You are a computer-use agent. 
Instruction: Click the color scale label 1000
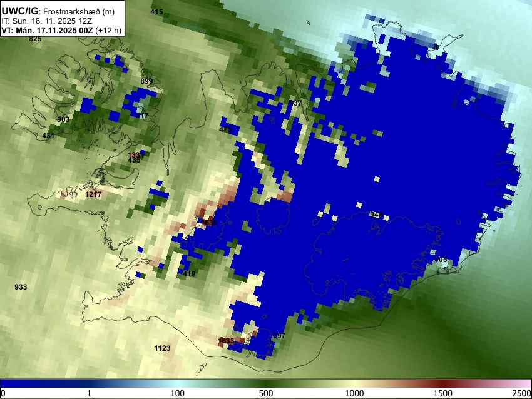point(354,393)
